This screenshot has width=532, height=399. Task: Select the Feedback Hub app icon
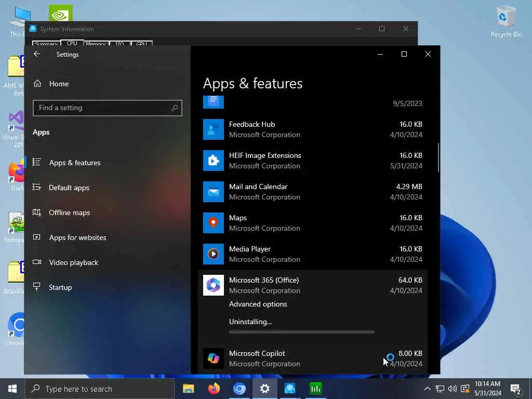214,129
